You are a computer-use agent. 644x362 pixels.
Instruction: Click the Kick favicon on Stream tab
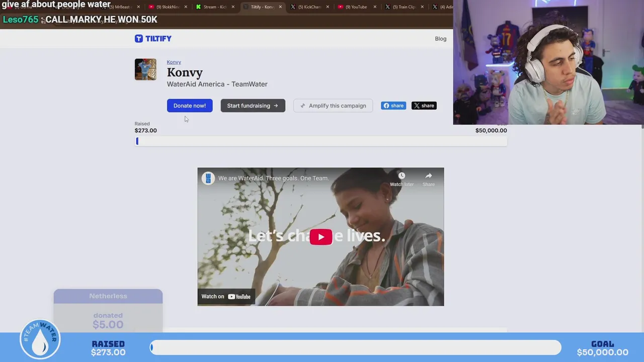pos(198,7)
